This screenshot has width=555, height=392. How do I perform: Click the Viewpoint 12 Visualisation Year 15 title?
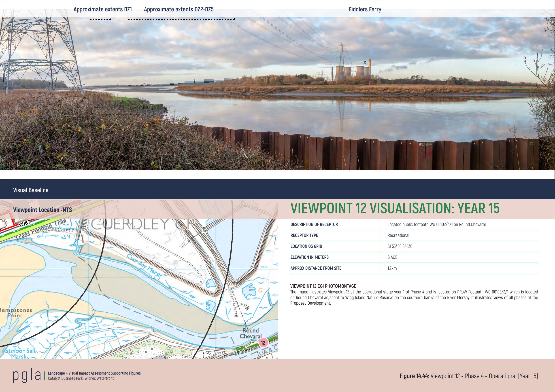click(394, 208)
